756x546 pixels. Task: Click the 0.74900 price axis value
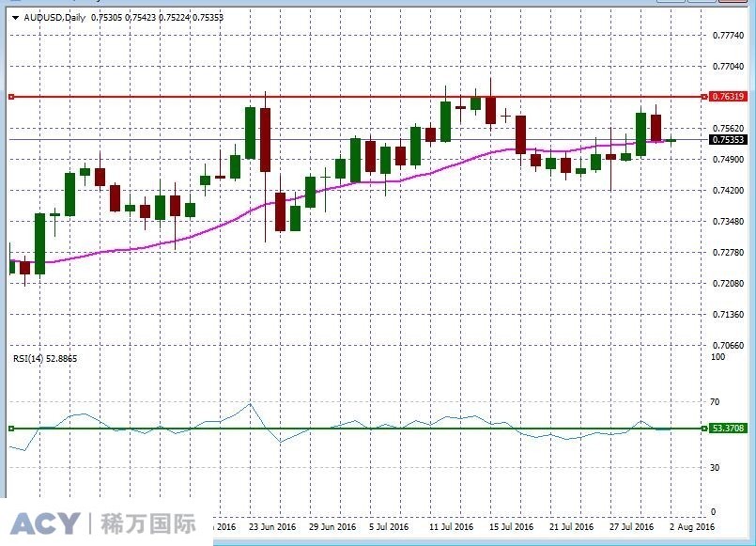click(728, 159)
